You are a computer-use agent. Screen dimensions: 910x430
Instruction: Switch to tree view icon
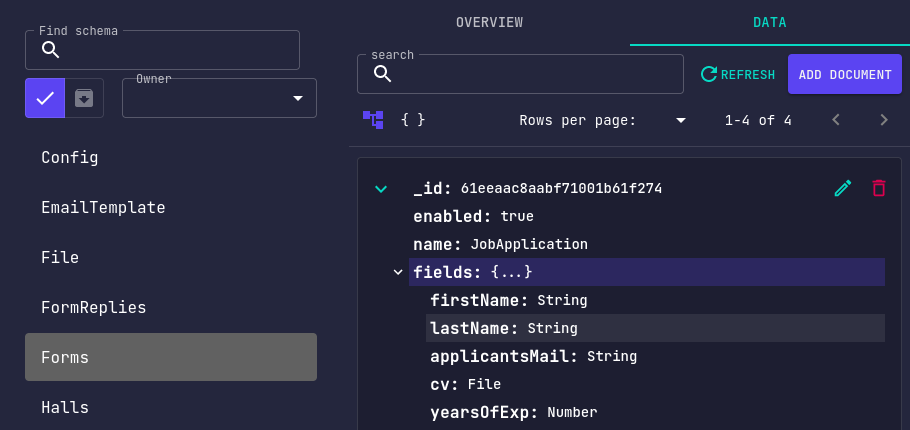click(373, 120)
